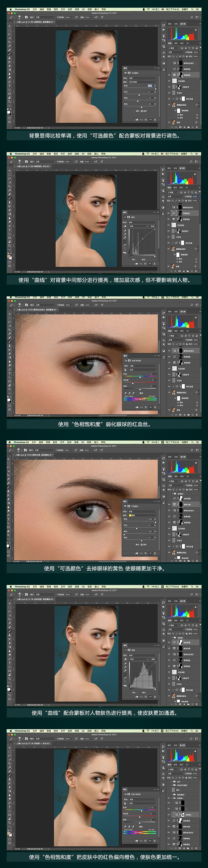208x868 pixels.
Task: Select the Zoom tool in the third screenshot
Action: pos(9,390)
